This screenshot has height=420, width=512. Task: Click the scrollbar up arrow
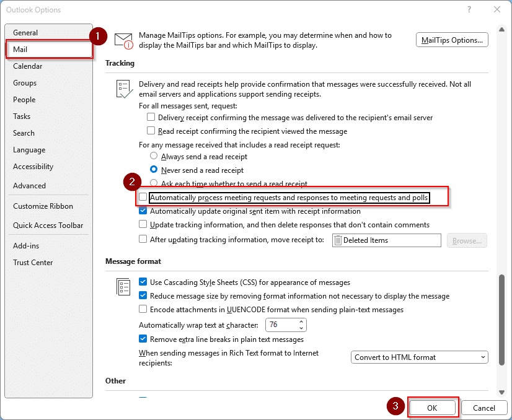click(x=501, y=29)
